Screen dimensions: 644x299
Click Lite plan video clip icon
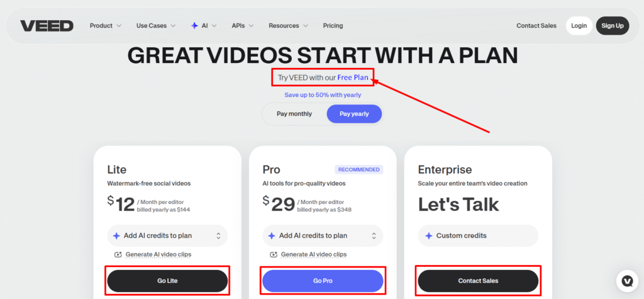coord(118,254)
